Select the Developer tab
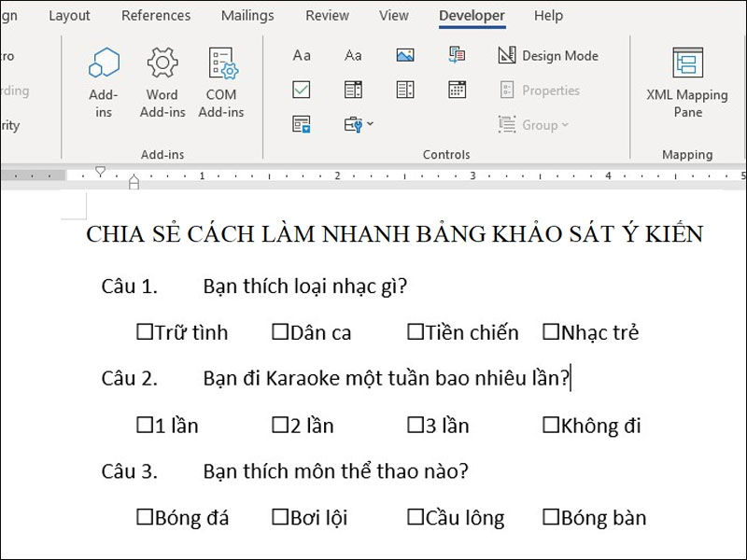Screen dimensions: 747x560 [x=472, y=15]
